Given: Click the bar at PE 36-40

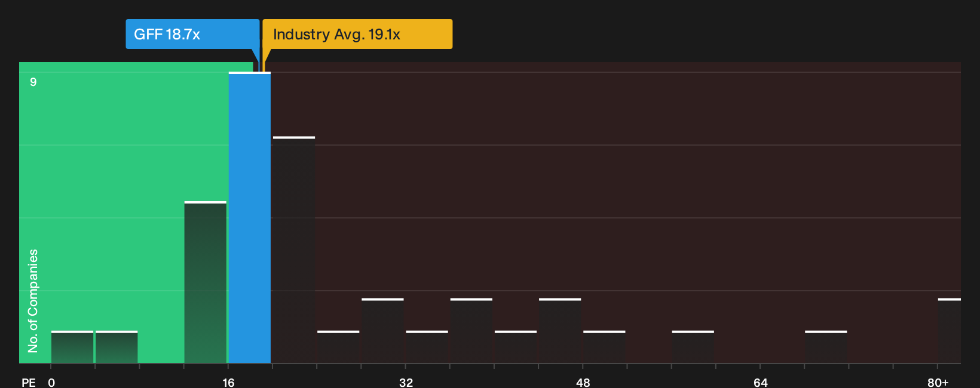Looking at the screenshot, I should tap(471, 331).
